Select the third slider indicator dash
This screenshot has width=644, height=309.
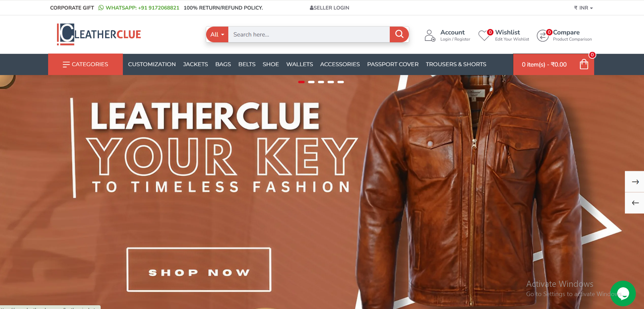(x=321, y=82)
